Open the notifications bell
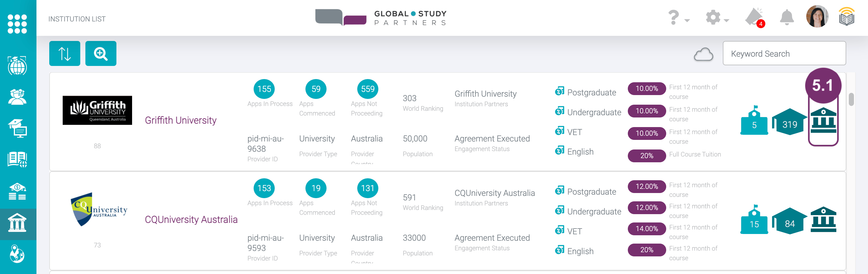868x274 pixels. 786,17
